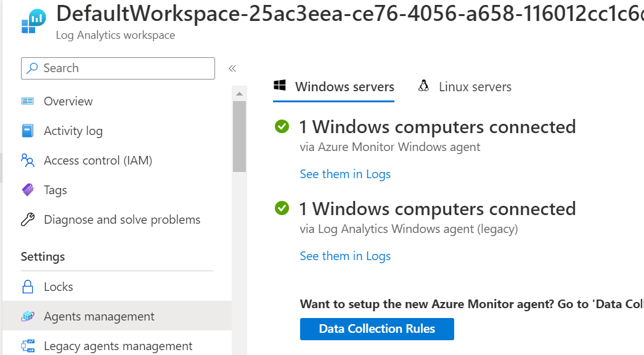This screenshot has height=355, width=644.
Task: Click the sidebar scrollbar thumb
Action: pyautogui.click(x=240, y=136)
